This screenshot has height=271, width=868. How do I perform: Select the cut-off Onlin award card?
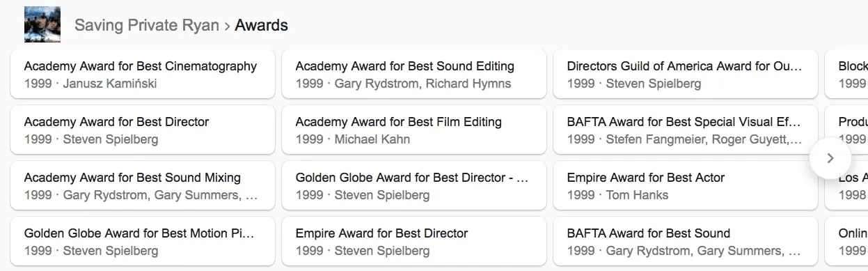847,242
